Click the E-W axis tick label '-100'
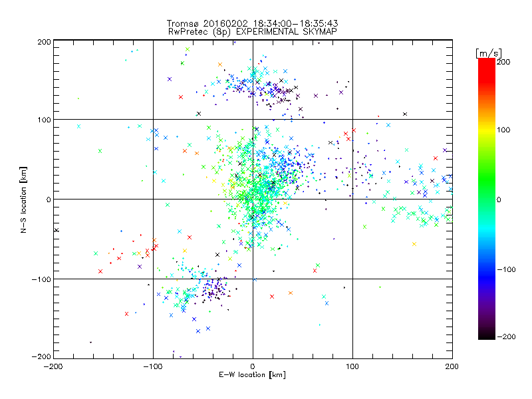Image resolution: width=532 pixels, height=399 pixels. (153, 366)
